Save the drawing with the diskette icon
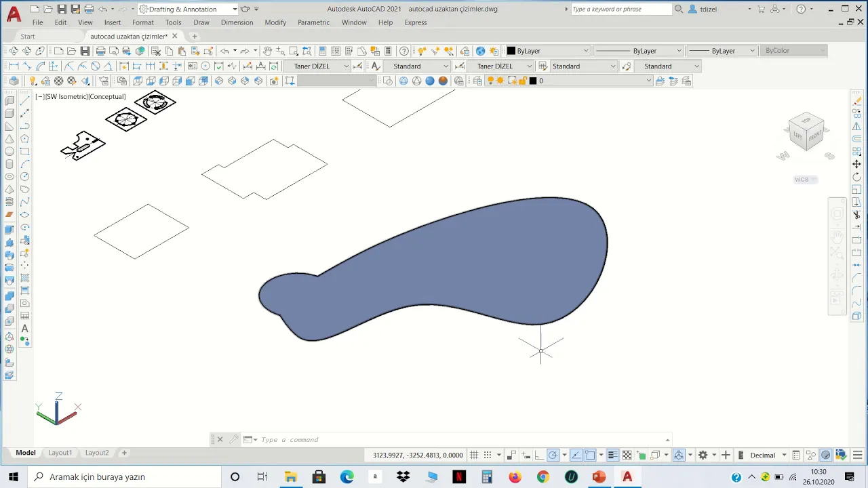Screen dimensions: 868x488 [x=85, y=51]
